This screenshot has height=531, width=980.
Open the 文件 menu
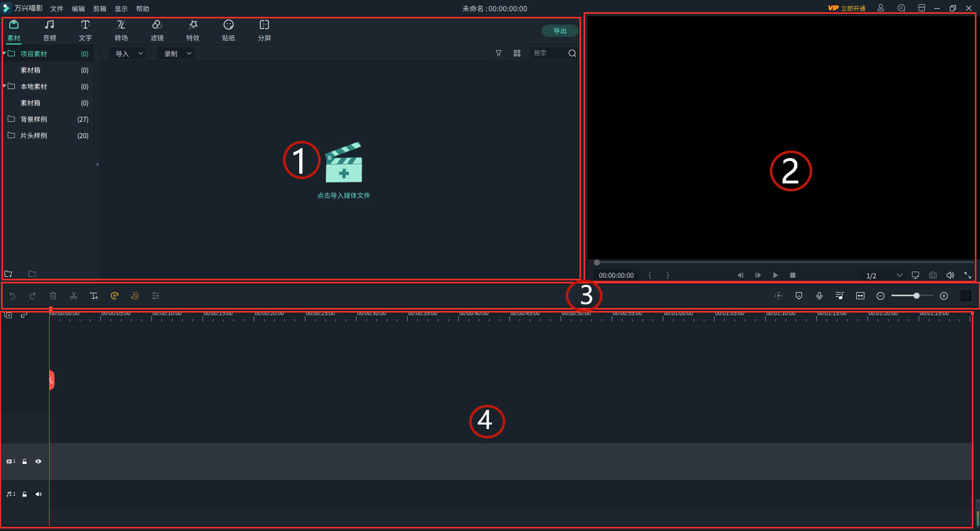coord(57,9)
